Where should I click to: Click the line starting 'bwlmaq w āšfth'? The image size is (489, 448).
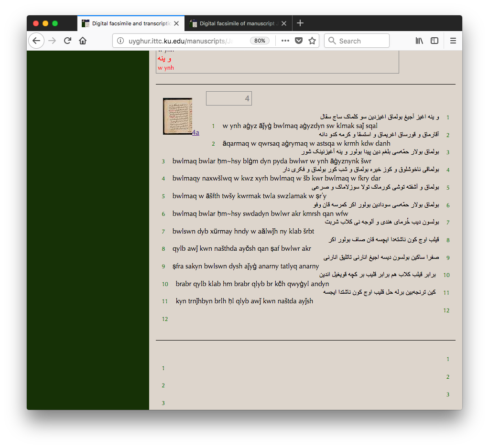coord(250,196)
